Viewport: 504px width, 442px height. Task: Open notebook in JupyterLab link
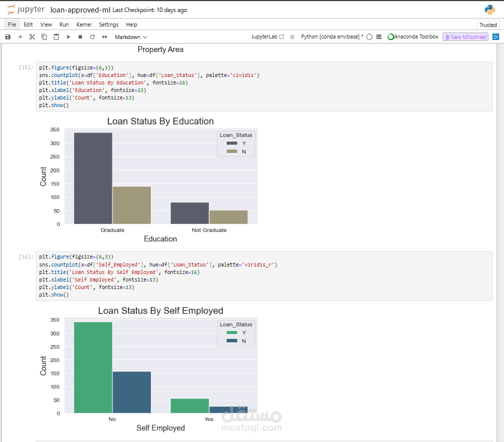click(267, 37)
